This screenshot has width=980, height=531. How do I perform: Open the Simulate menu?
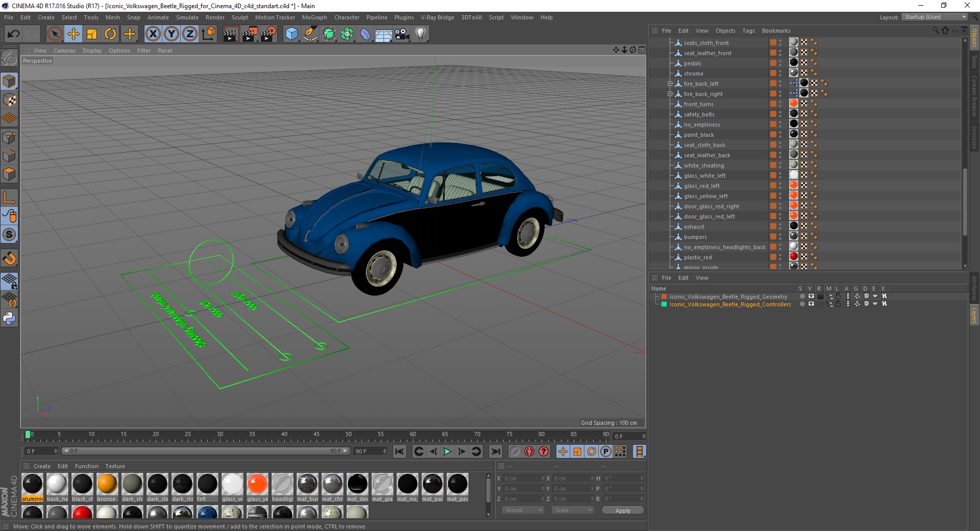pyautogui.click(x=187, y=17)
